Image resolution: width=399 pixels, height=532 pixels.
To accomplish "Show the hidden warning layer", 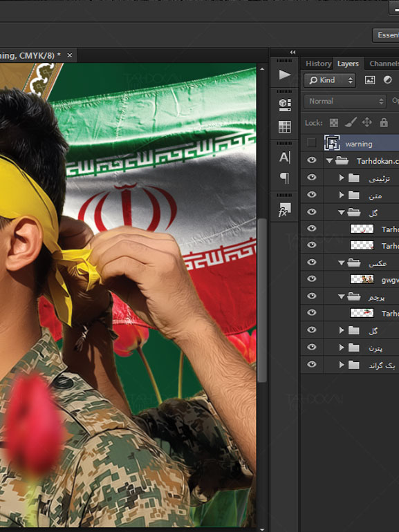I will click(x=311, y=143).
